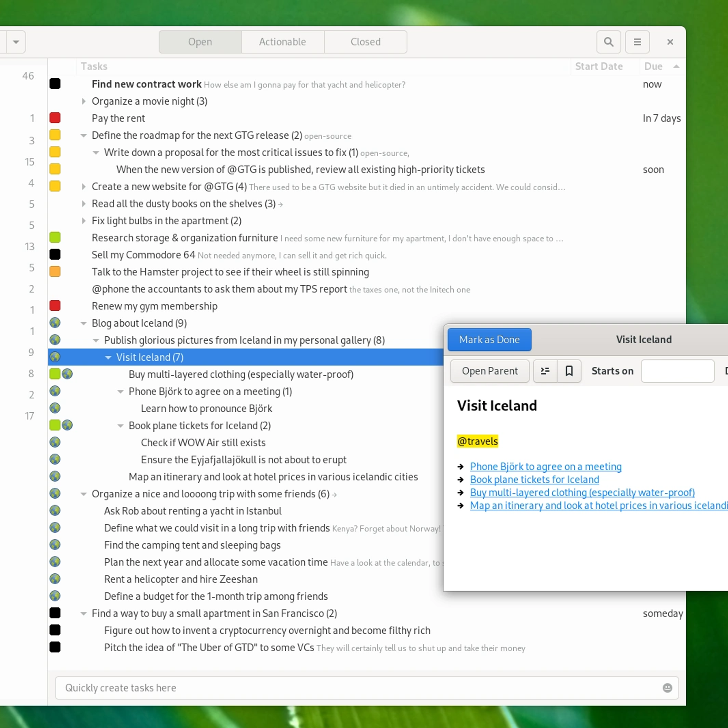This screenshot has width=728, height=728.
Task: Click the @travels tag in task editor
Action: (477, 441)
